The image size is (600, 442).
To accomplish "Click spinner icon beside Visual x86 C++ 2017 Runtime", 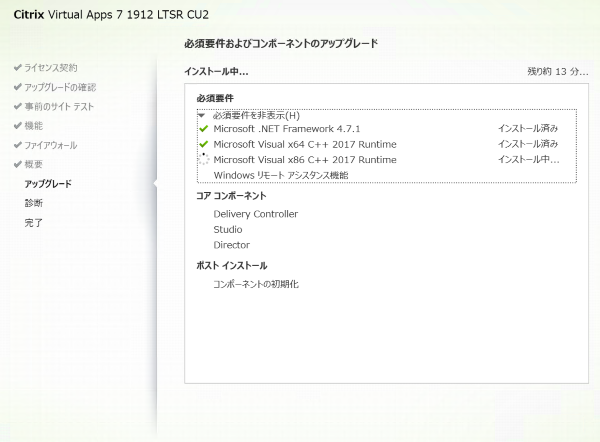I will pos(204,159).
